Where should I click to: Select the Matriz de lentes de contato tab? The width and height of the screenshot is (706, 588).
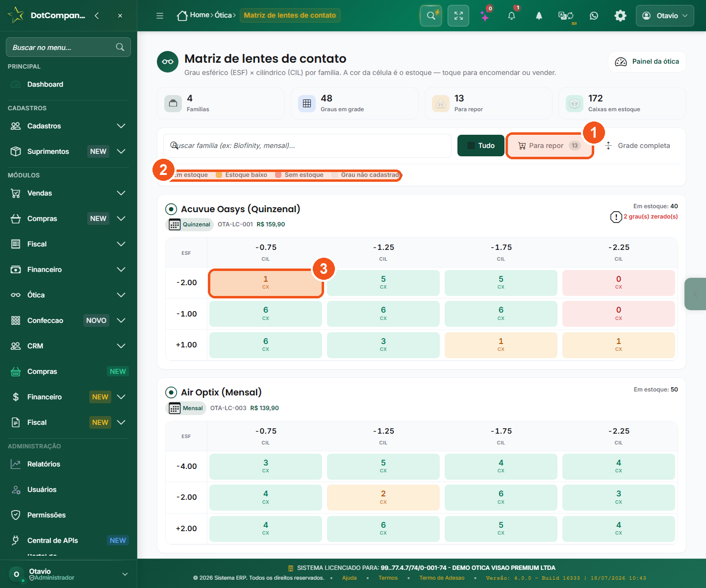(x=290, y=15)
